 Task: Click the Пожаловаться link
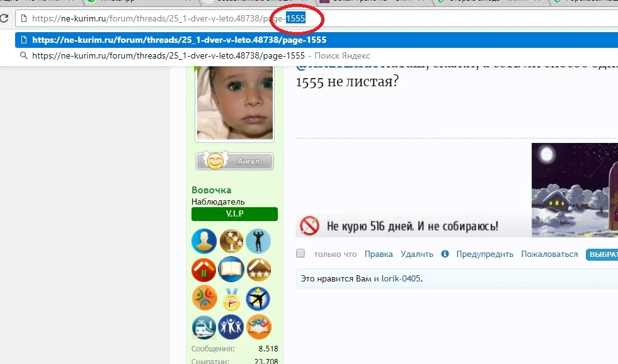(x=549, y=254)
